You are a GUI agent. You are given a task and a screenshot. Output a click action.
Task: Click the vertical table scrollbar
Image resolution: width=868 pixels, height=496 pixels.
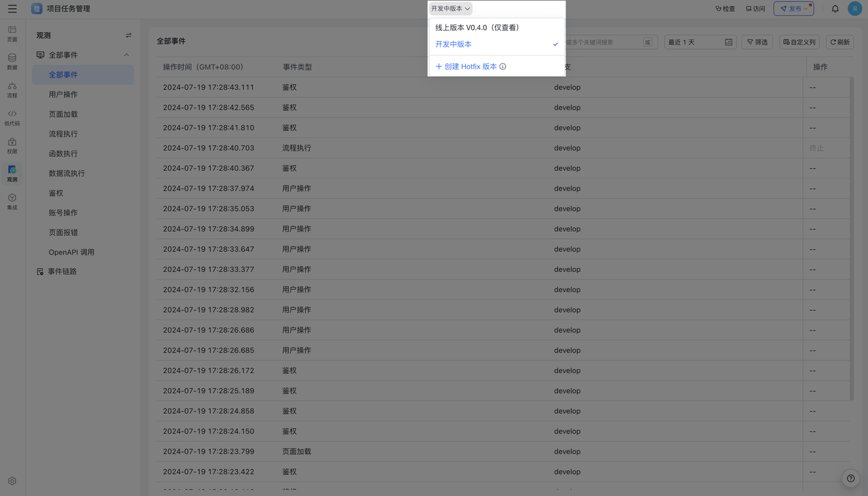tap(852, 238)
